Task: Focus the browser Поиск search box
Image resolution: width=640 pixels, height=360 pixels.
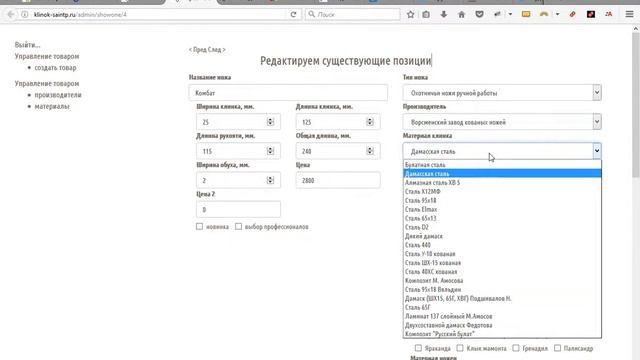Action: tap(353, 14)
